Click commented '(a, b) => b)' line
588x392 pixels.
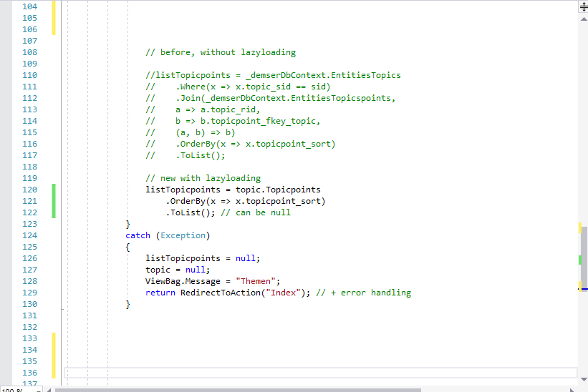pyautogui.click(x=206, y=132)
